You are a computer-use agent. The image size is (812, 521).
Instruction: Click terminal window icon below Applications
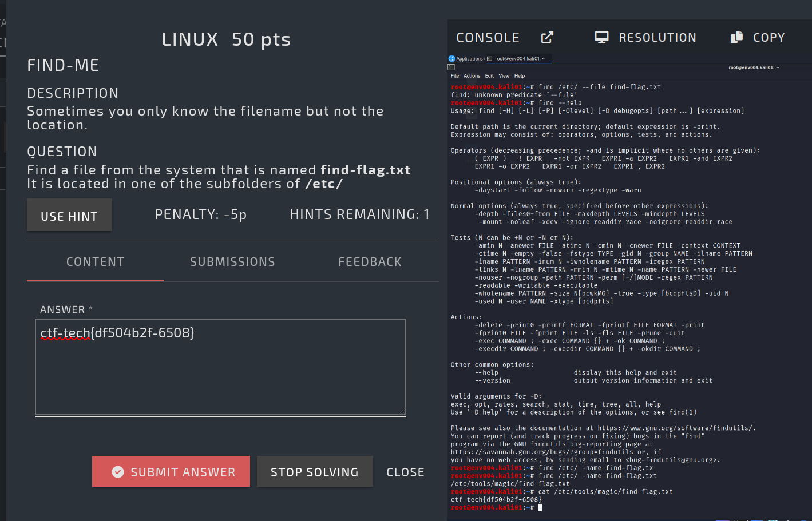point(451,67)
